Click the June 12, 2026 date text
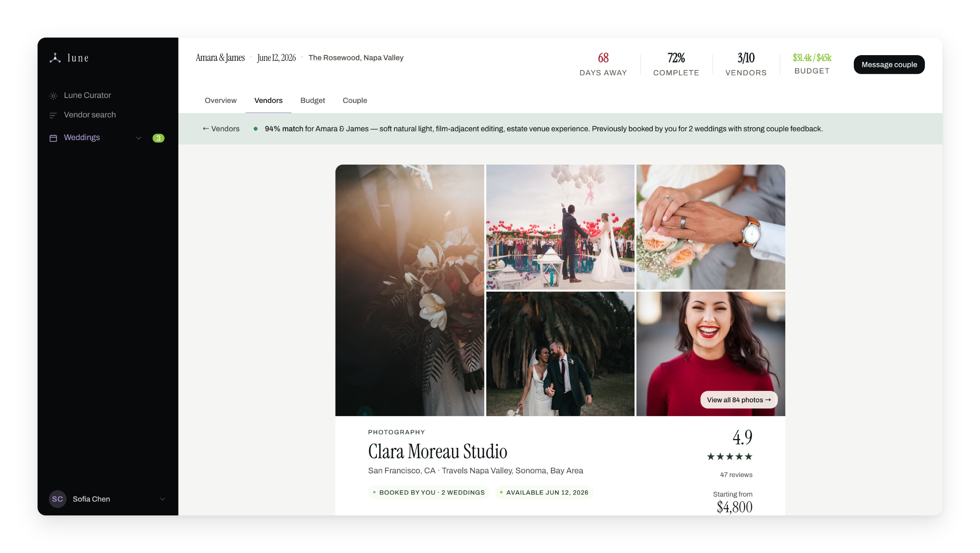The image size is (980, 553). point(276,58)
